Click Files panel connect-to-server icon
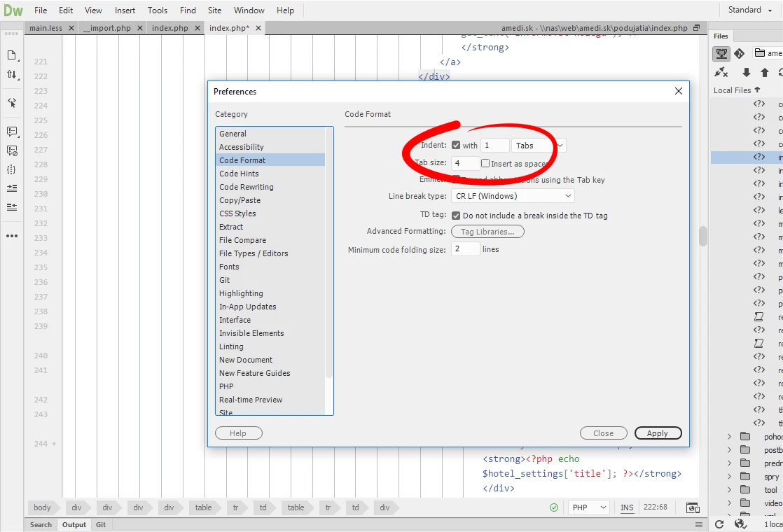 (x=721, y=53)
